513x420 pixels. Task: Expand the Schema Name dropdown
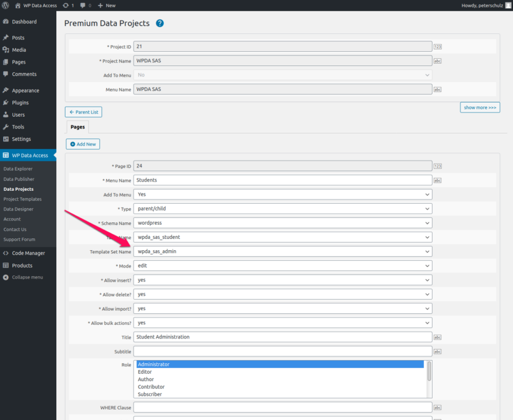[x=281, y=223]
